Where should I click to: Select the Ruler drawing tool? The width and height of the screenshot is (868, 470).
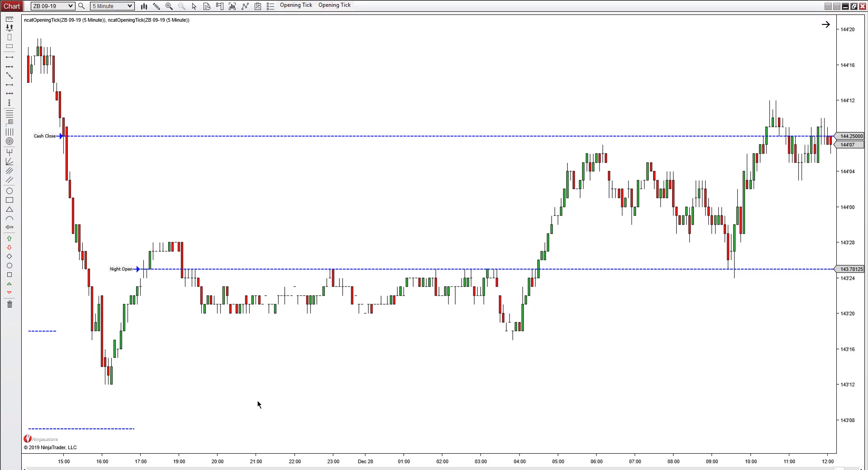point(9,19)
